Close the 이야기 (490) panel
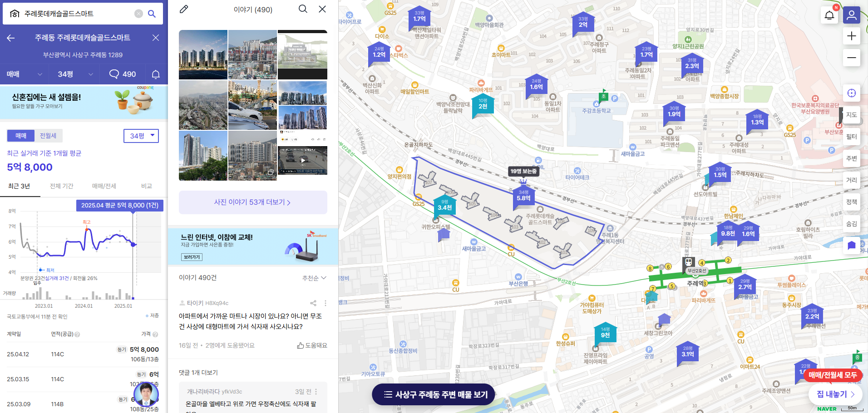 coord(322,9)
